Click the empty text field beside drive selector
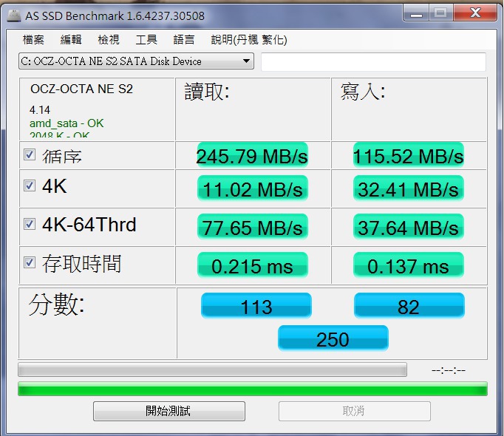This screenshot has height=436, width=504. (x=373, y=62)
